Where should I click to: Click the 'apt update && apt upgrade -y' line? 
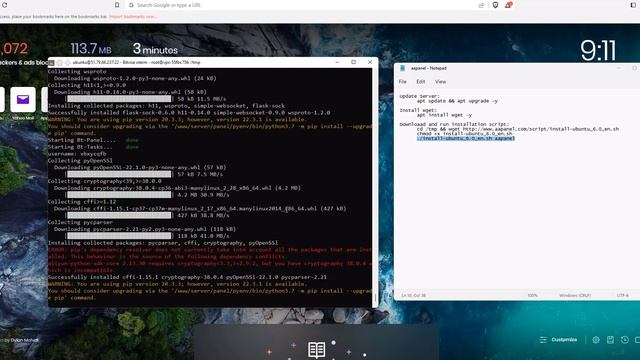[457, 101]
